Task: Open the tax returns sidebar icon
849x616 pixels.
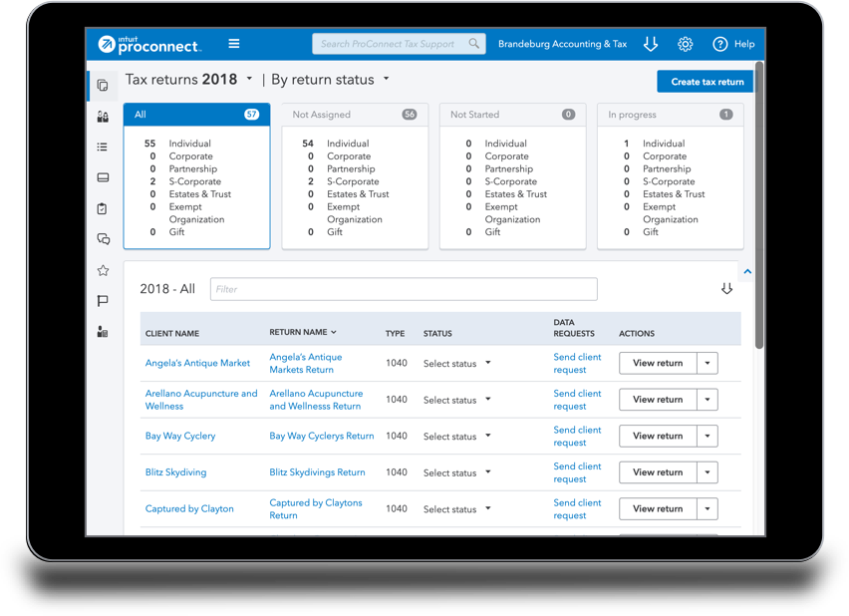Action: coord(103,85)
